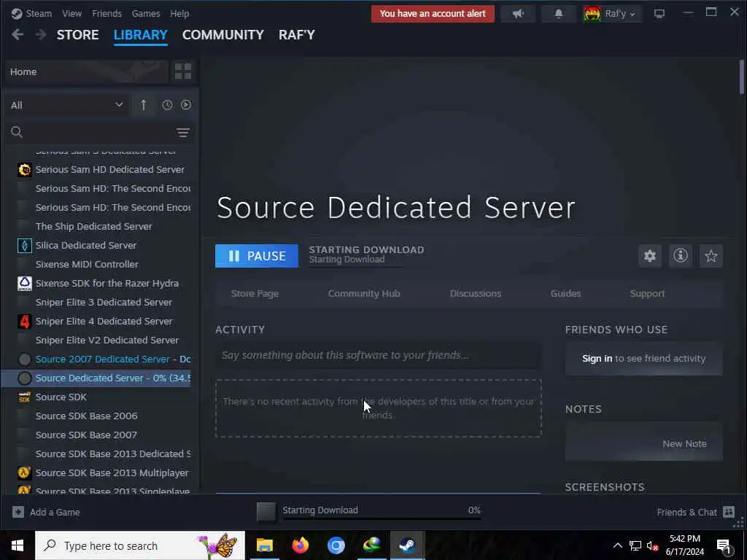Open the Steam menu
This screenshot has height=560, width=747.
click(x=39, y=13)
